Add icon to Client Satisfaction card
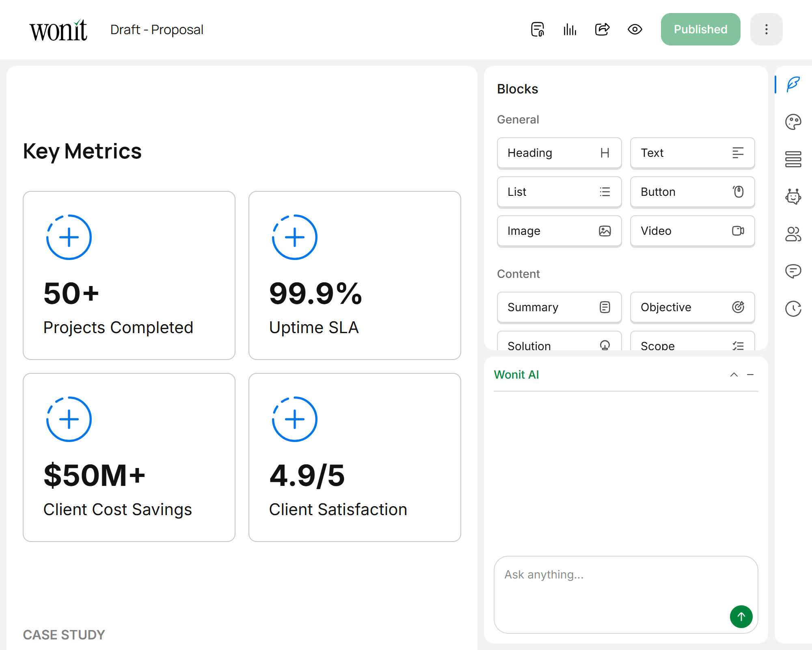This screenshot has height=650, width=812. point(295,419)
